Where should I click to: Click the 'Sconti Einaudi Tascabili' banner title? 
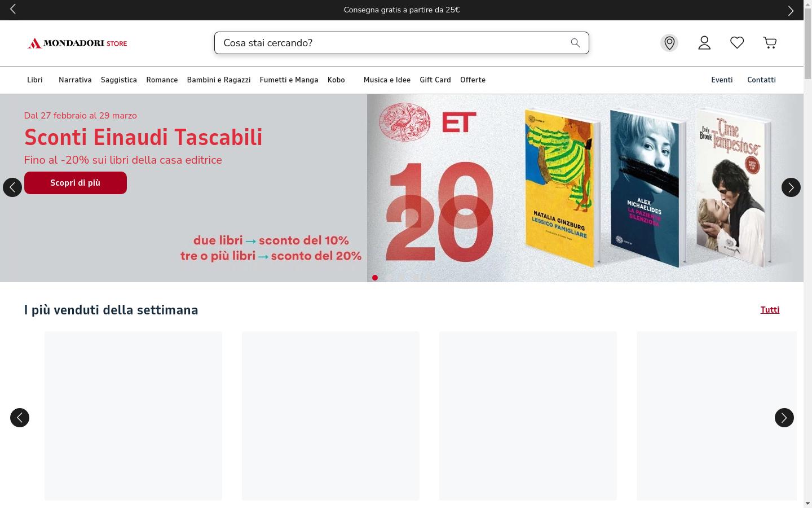point(143,137)
